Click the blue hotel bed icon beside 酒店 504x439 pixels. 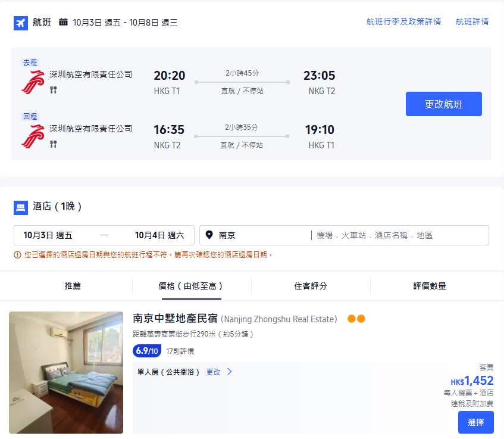tap(21, 208)
